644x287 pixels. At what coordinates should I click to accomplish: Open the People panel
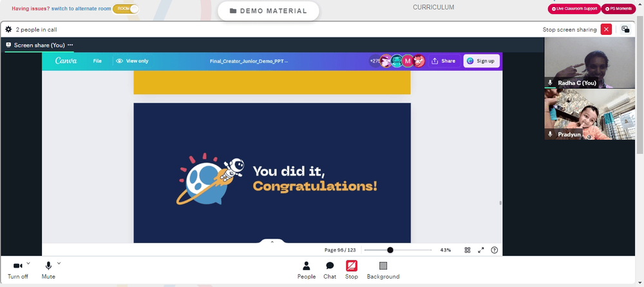coord(307,270)
